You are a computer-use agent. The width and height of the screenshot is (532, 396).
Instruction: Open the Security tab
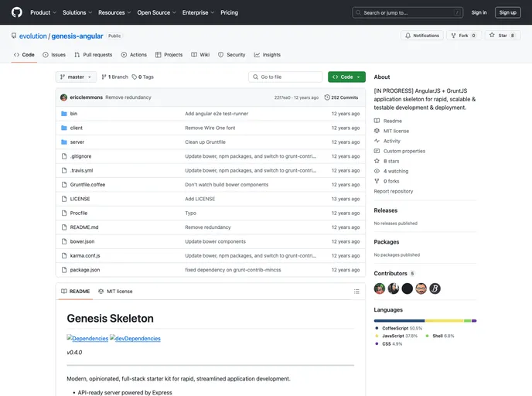(x=232, y=55)
